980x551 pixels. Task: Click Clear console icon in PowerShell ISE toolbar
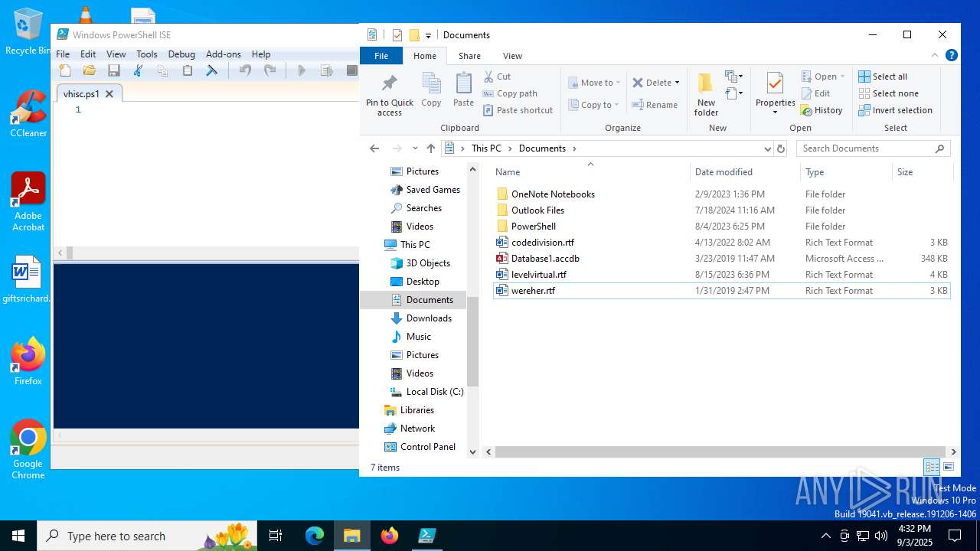click(x=212, y=70)
